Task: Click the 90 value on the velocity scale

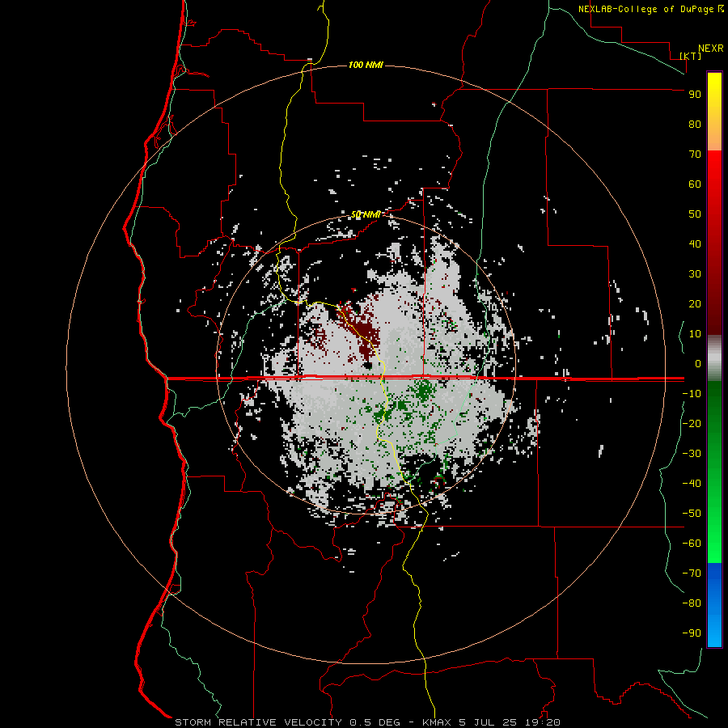Action: (x=695, y=95)
